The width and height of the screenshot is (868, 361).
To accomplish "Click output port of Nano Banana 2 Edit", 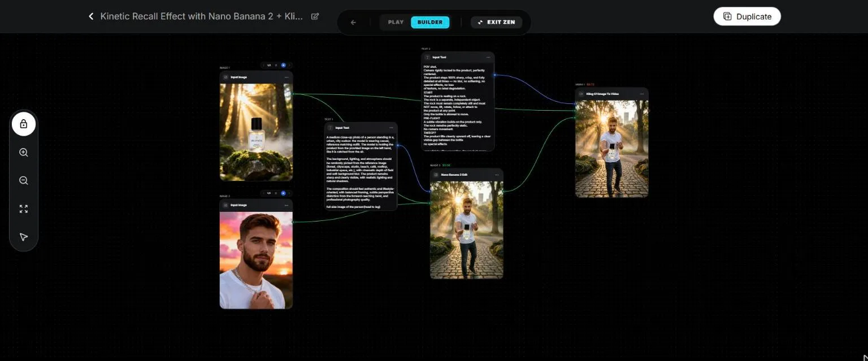I will (x=504, y=191).
